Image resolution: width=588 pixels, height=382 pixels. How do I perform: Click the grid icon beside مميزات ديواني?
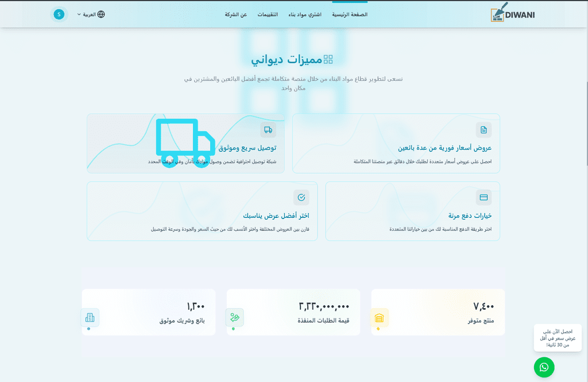pos(328,59)
